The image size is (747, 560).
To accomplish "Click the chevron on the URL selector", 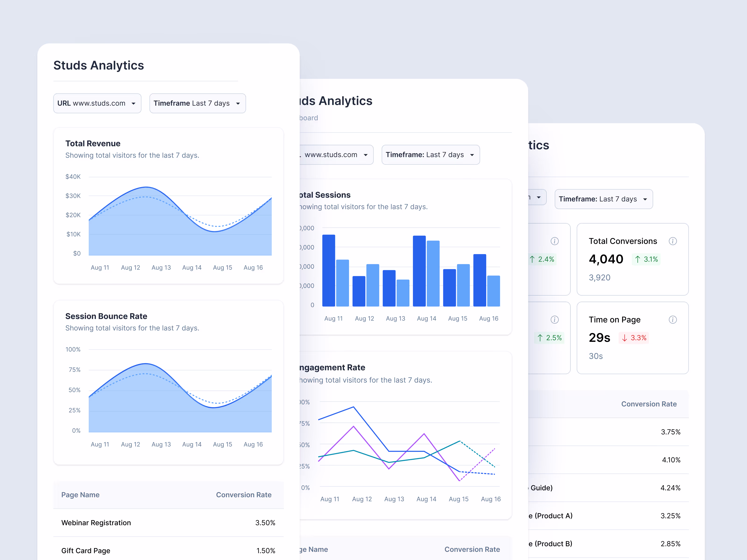I will [x=134, y=103].
